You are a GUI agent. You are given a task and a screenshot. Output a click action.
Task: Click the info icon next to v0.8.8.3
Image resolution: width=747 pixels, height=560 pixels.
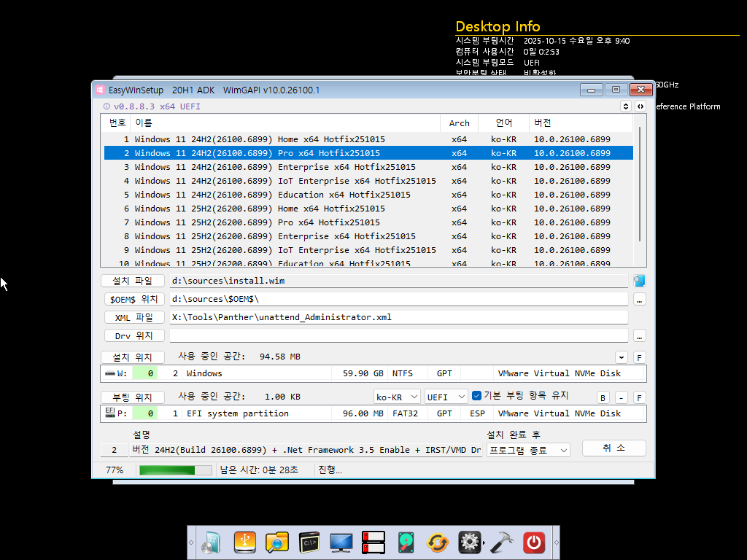107,106
